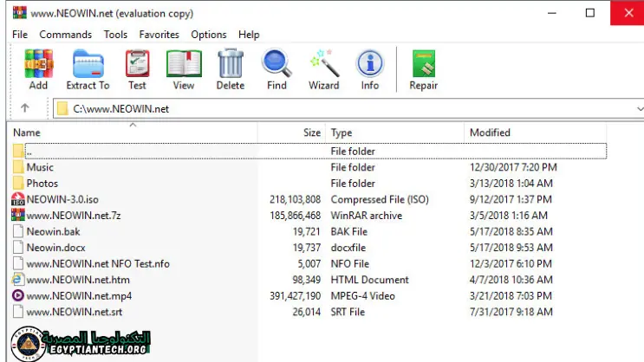The width and height of the screenshot is (644, 362).
Task: Click the View book toolbar icon
Action: (x=184, y=63)
